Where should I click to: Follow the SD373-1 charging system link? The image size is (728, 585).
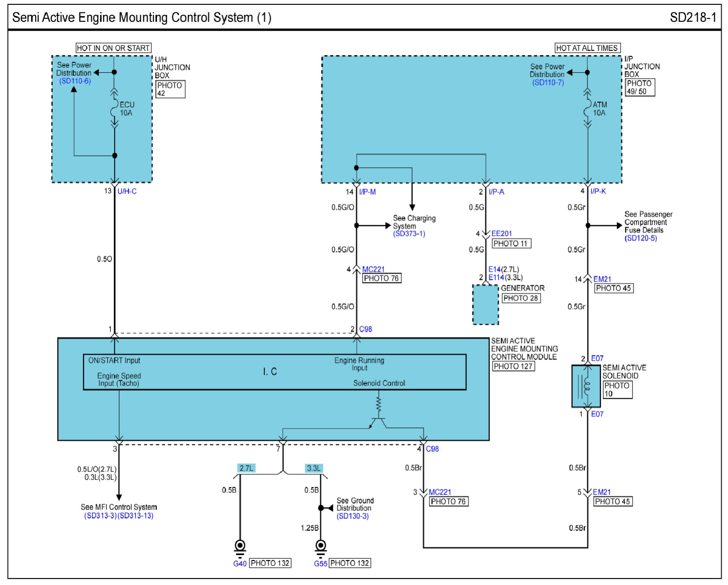coord(409,234)
